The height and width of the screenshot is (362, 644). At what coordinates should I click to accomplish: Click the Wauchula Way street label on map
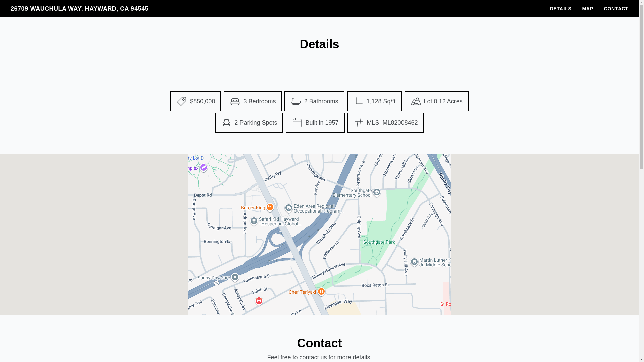[326, 233]
